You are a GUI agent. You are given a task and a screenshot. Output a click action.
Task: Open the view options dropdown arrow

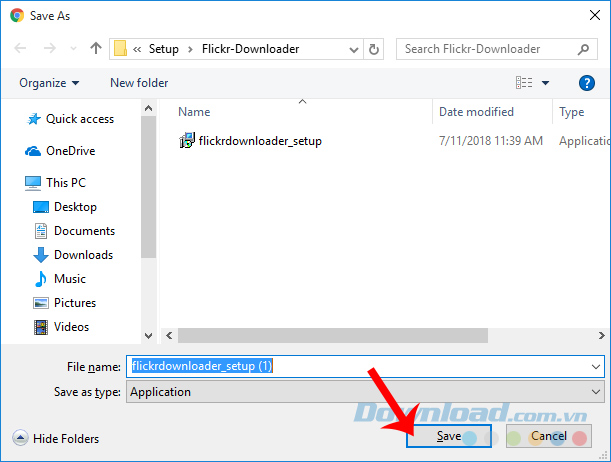pyautogui.click(x=546, y=83)
